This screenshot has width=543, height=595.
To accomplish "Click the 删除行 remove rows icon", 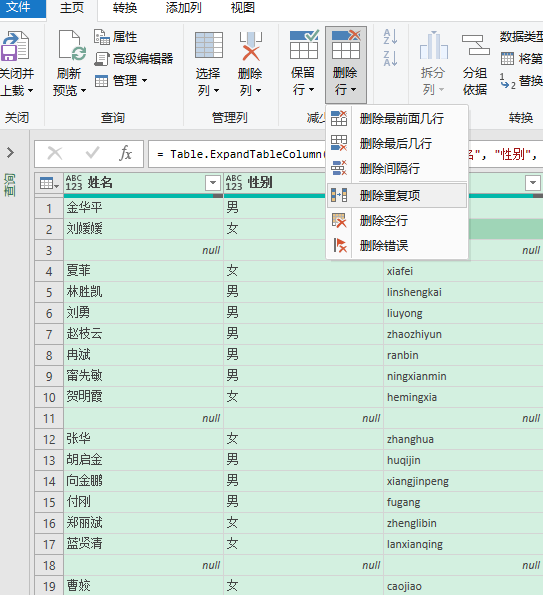I will coord(346,45).
